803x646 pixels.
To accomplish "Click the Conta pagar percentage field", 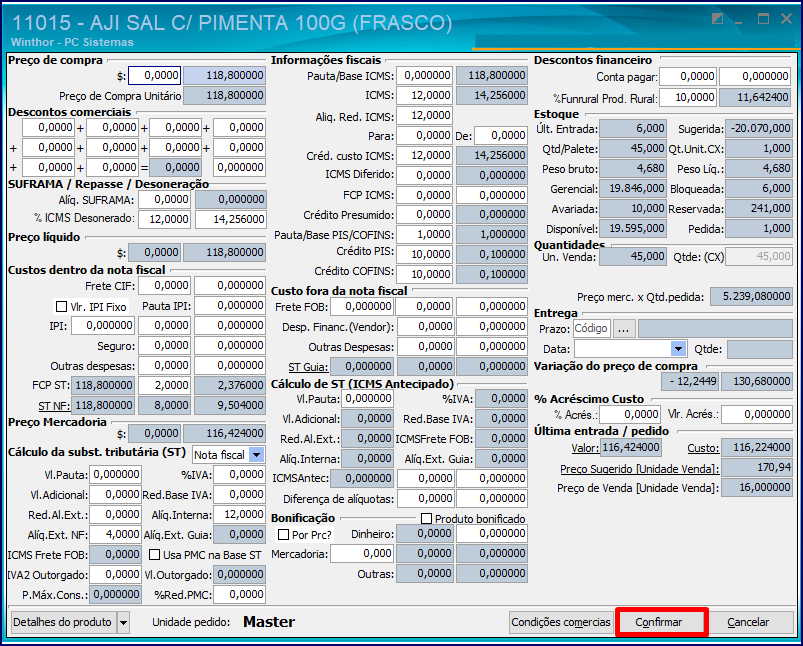I will (688, 76).
